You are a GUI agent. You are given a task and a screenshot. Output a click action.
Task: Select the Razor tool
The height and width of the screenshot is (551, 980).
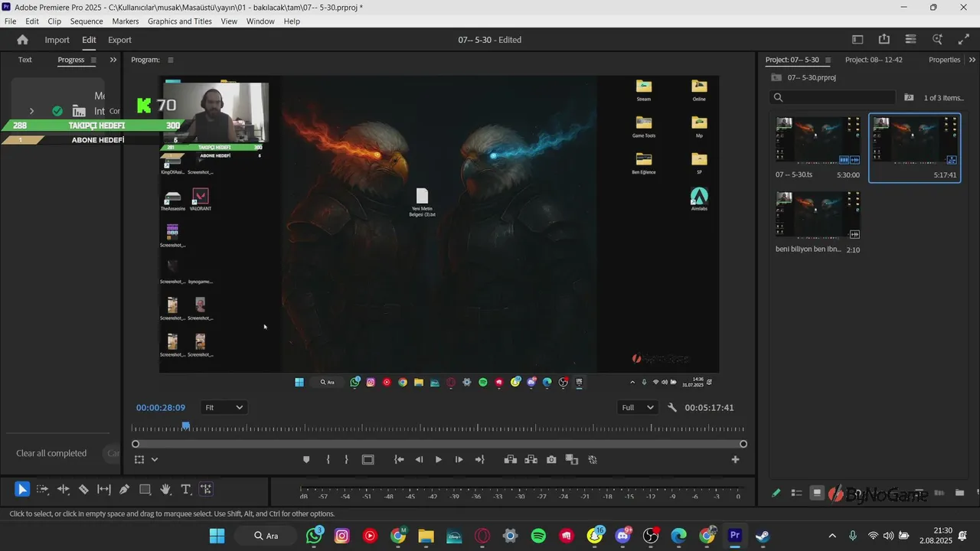(83, 490)
